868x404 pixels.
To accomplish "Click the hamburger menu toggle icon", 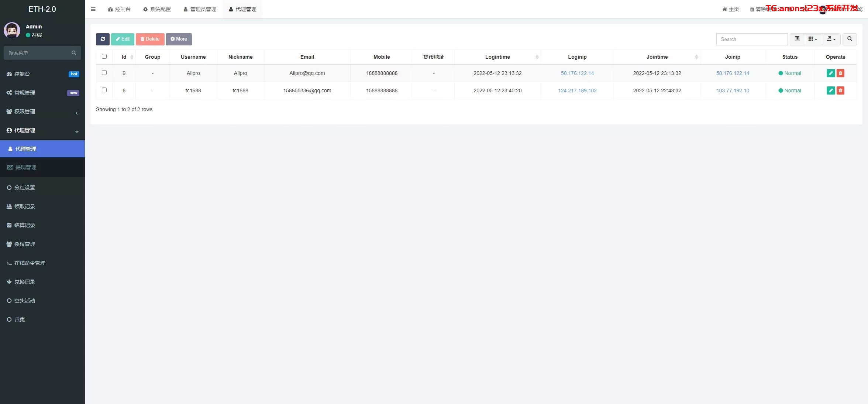I will click(93, 9).
